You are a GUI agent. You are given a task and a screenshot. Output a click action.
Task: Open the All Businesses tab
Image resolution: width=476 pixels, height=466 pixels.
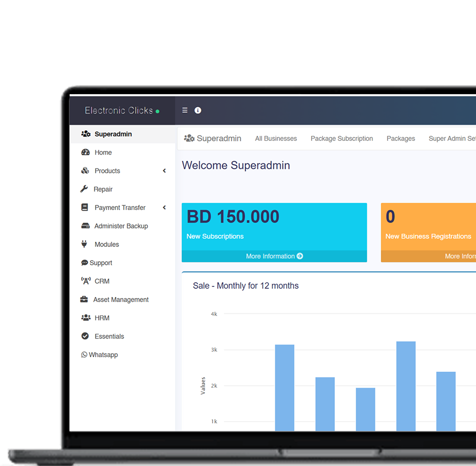pos(276,138)
